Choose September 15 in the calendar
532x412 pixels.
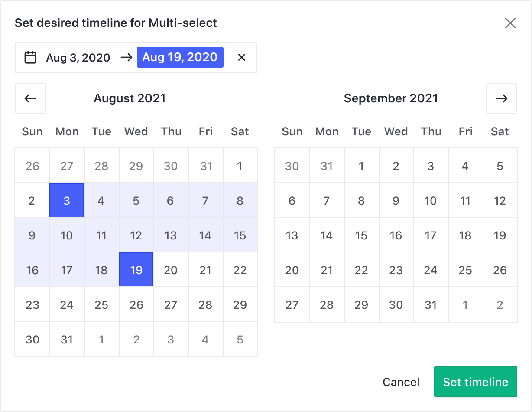[x=361, y=235]
